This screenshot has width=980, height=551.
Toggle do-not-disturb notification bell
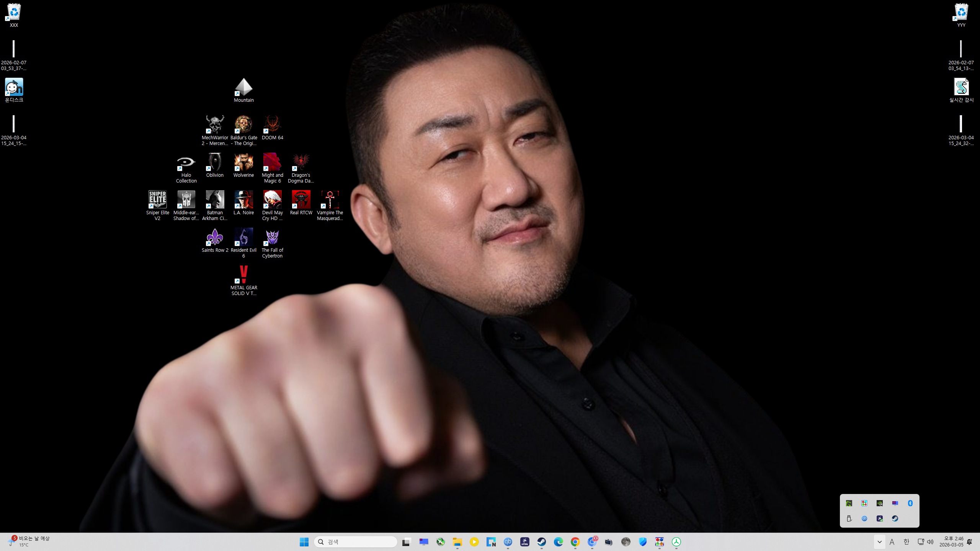click(969, 542)
